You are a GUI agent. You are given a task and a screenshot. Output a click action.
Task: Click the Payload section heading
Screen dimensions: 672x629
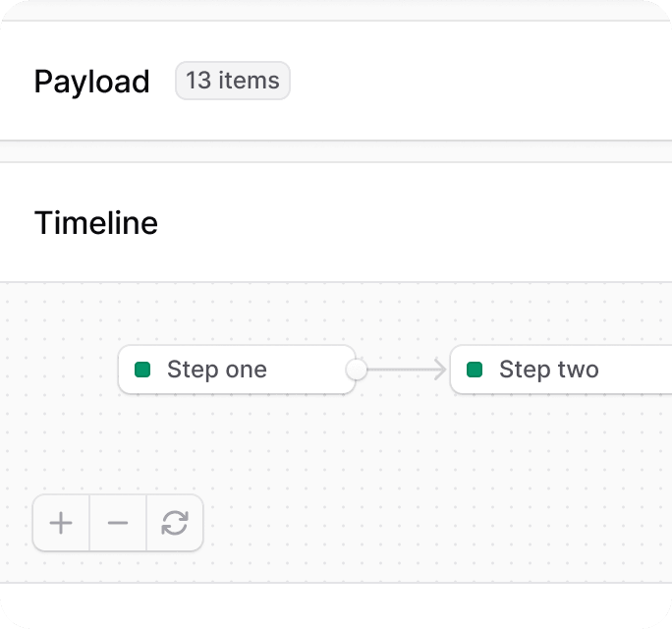(x=91, y=81)
